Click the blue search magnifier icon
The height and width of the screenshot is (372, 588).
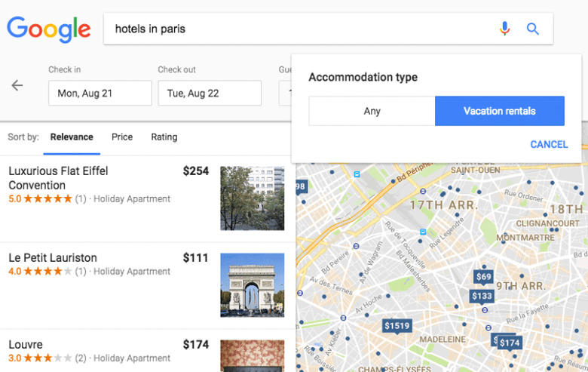[533, 29]
